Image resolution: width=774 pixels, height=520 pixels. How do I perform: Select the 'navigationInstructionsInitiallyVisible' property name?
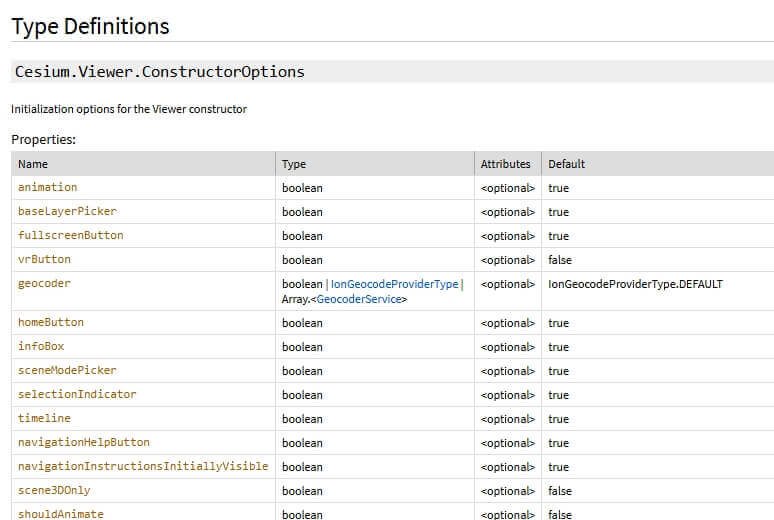pos(143,466)
